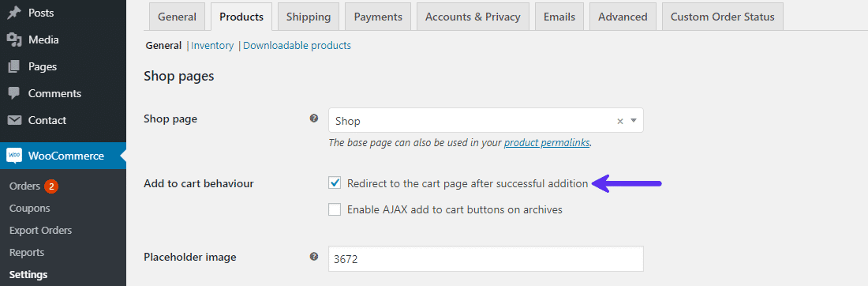The width and height of the screenshot is (868, 286).
Task: Click the Contact envelope icon
Action: click(x=14, y=120)
